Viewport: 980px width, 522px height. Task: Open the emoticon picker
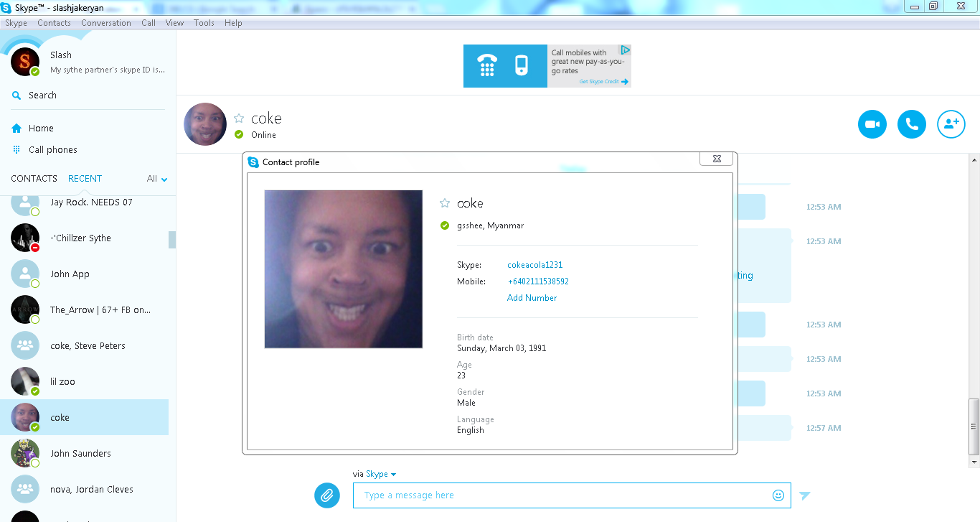click(x=778, y=495)
